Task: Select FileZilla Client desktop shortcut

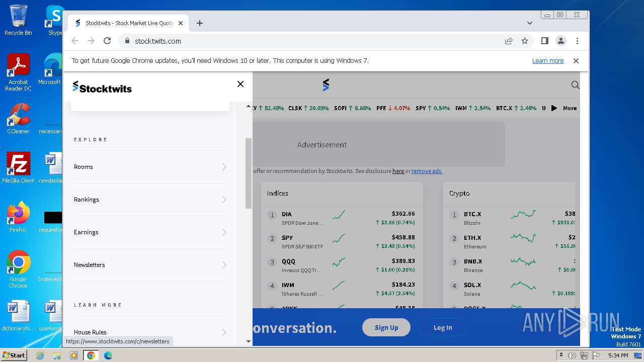Action: point(18,167)
